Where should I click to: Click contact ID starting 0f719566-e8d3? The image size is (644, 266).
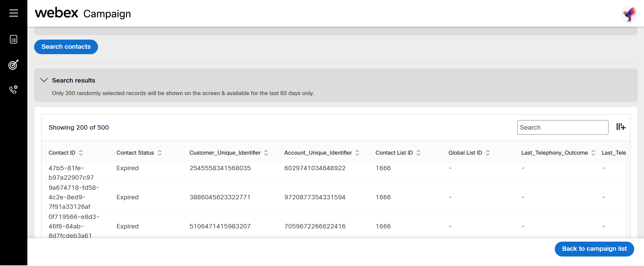74,226
